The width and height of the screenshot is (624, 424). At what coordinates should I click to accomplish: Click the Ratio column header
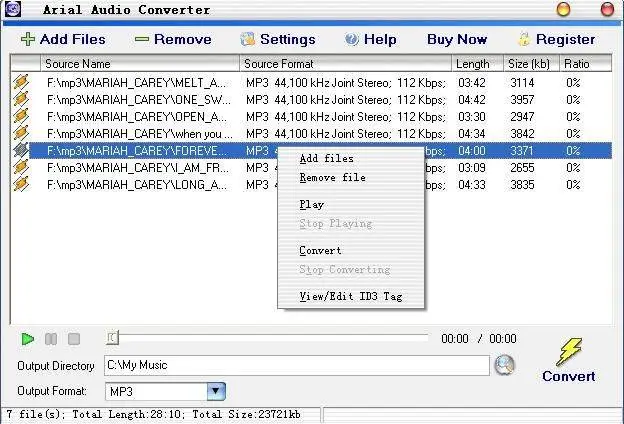(x=585, y=64)
